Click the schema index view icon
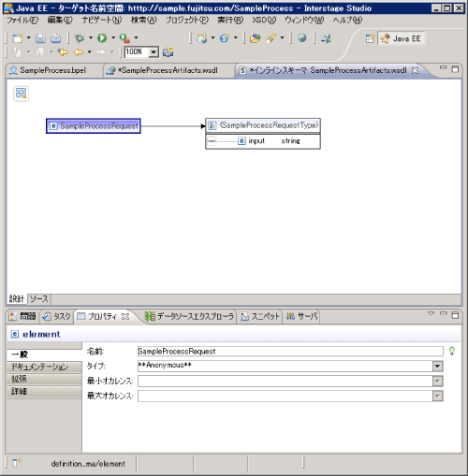This screenshot has height=476, width=468. (22, 94)
